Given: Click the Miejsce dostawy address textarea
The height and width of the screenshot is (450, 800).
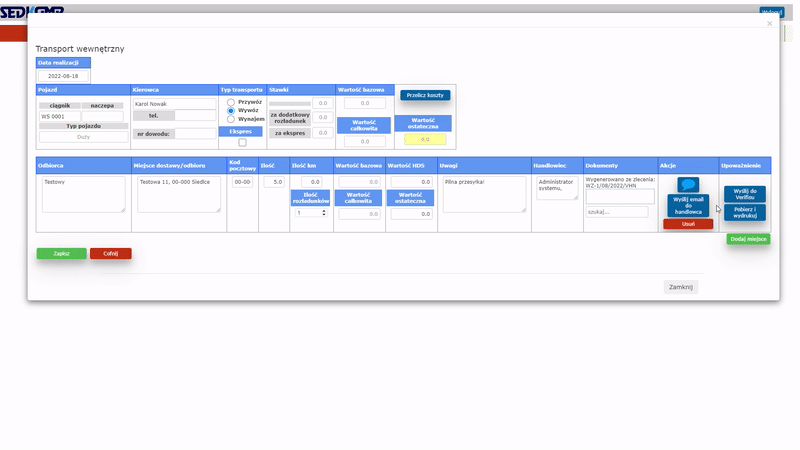Looking at the screenshot, I should coord(179,194).
